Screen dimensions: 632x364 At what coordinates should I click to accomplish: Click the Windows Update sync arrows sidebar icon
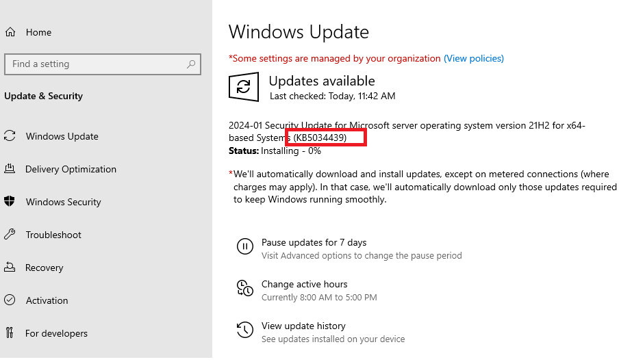[10, 135]
